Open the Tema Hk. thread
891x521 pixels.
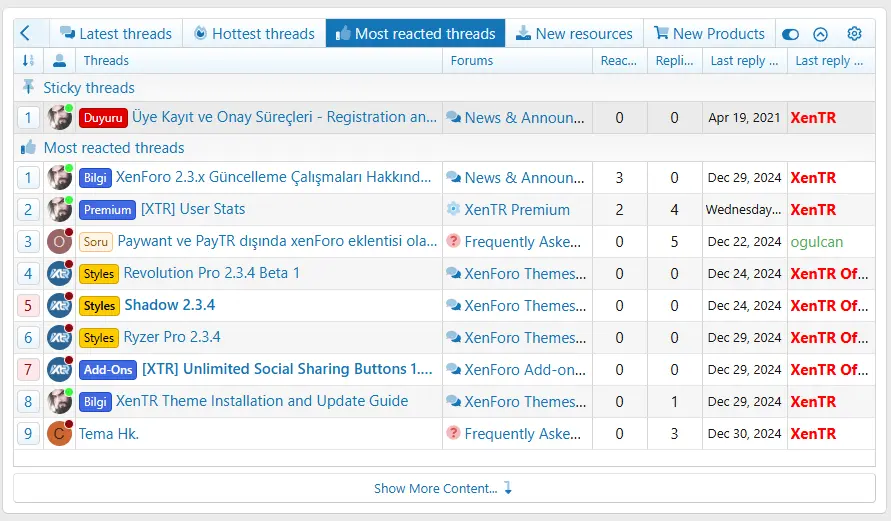[x=109, y=434]
